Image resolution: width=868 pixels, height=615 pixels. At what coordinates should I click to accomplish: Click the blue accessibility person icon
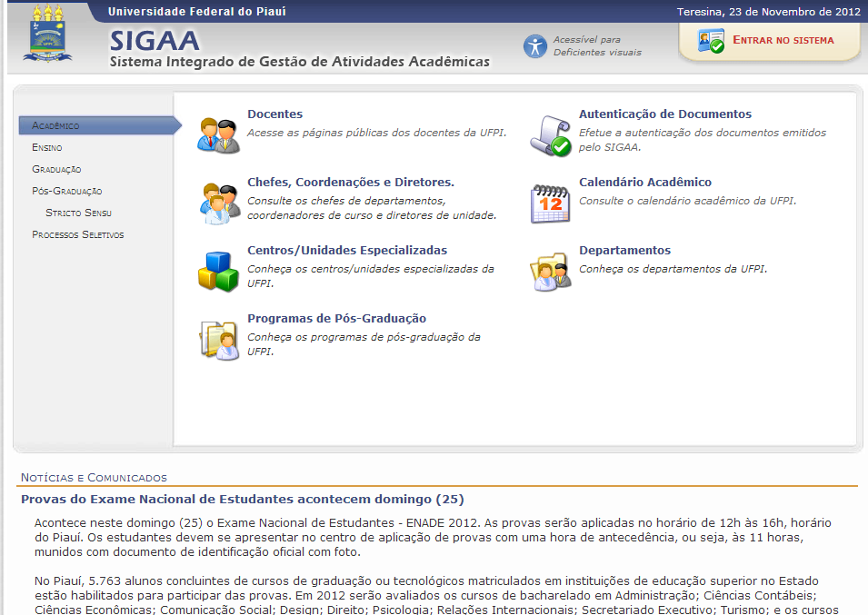[534, 46]
